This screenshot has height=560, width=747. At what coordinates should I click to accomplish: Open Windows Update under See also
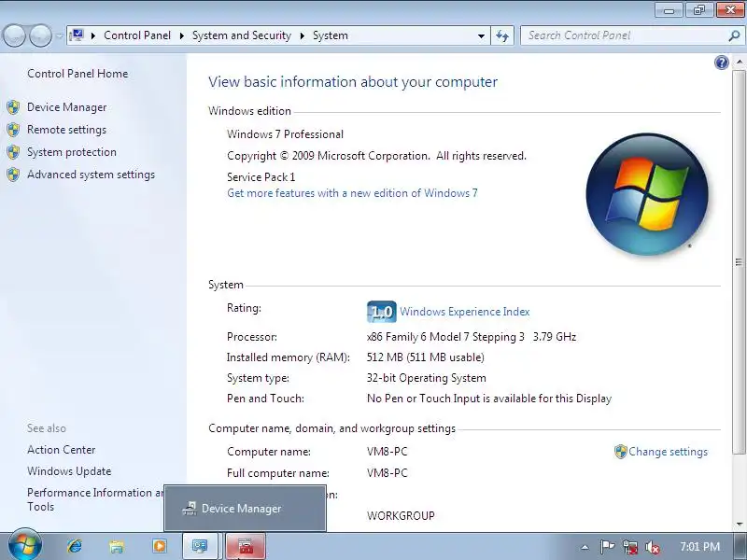pyautogui.click(x=69, y=471)
